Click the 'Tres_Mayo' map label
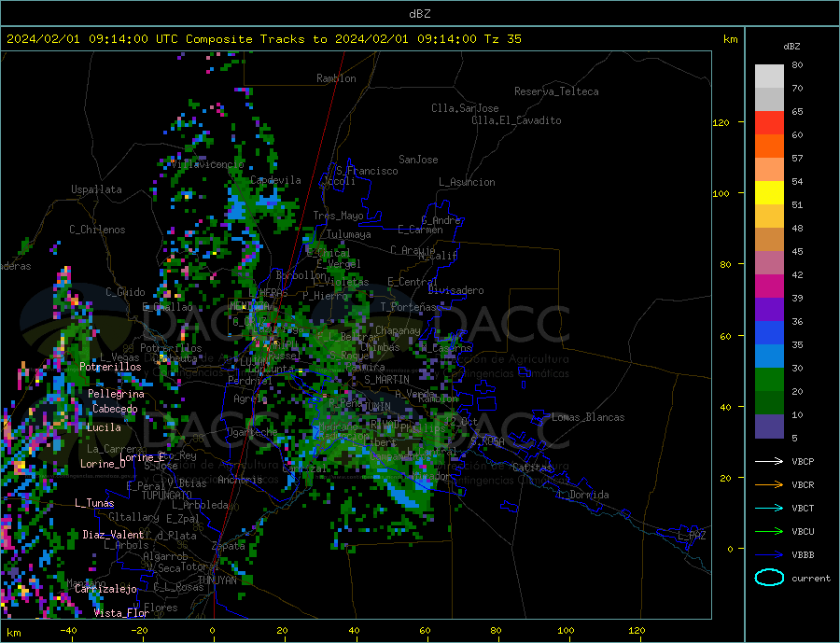Image resolution: width=840 pixels, height=643 pixels. [x=338, y=216]
